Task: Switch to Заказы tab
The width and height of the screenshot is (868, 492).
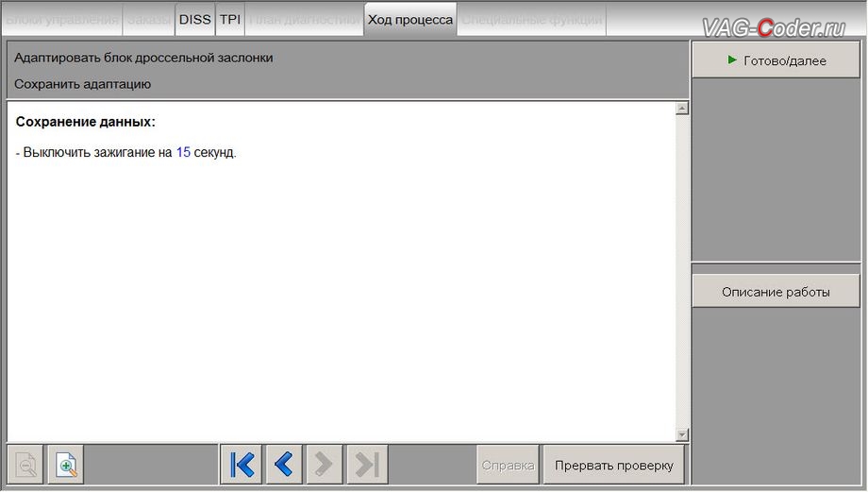Action: [x=149, y=20]
